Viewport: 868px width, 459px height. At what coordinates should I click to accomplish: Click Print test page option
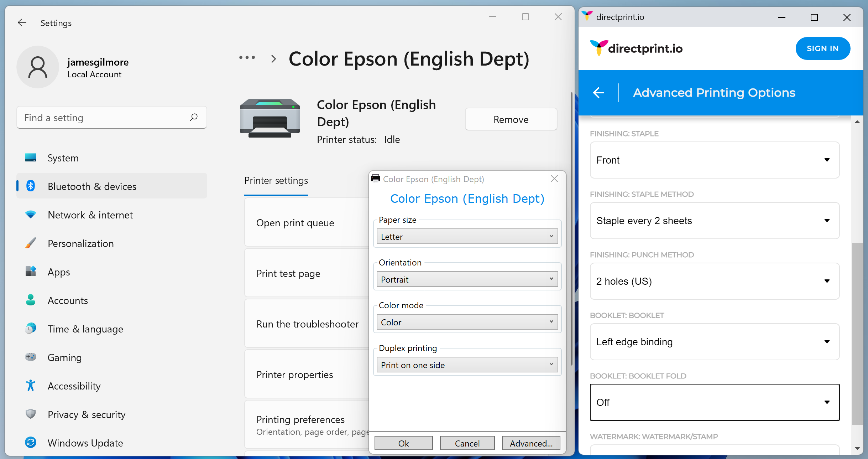pyautogui.click(x=307, y=273)
